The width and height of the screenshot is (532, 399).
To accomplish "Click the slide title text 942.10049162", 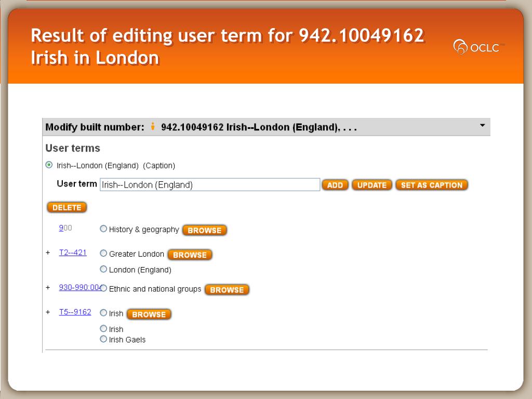I will pos(362,35).
